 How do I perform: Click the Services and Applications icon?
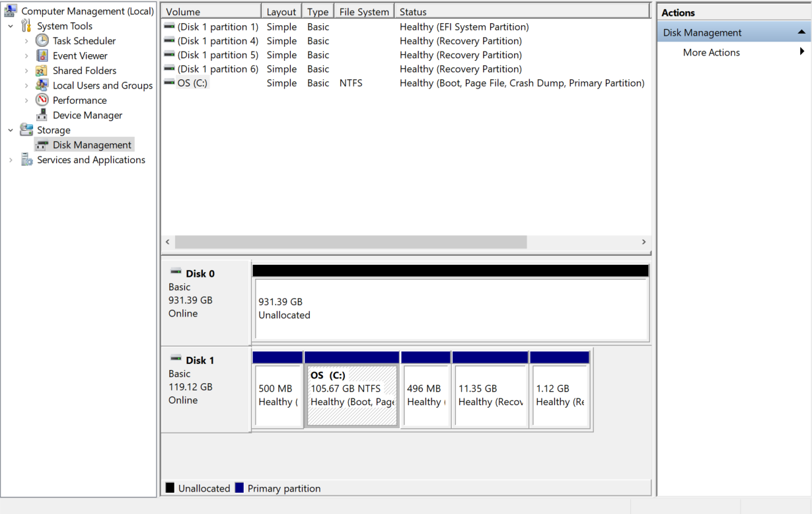pos(26,160)
